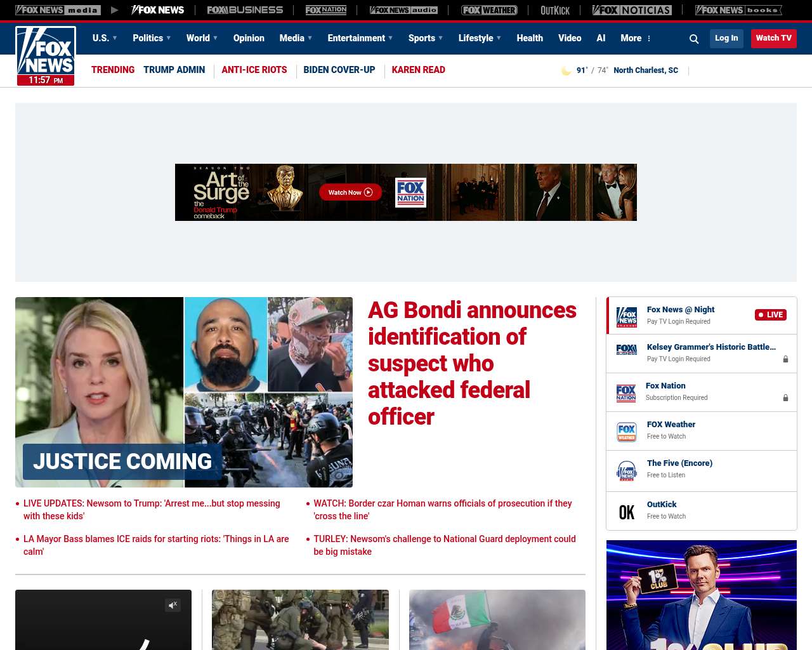Screen dimensions: 812x650
Task: Click lock icon on Kelsey Grammer's row
Action: tap(785, 359)
